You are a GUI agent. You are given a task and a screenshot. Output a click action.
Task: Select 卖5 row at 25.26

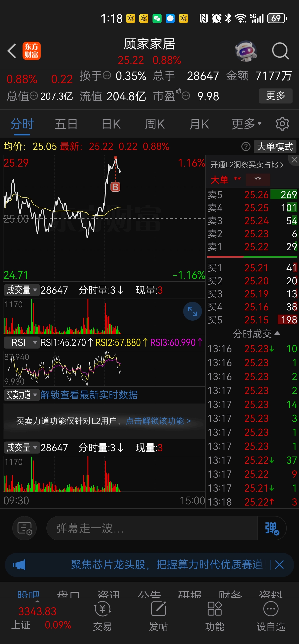(x=252, y=194)
